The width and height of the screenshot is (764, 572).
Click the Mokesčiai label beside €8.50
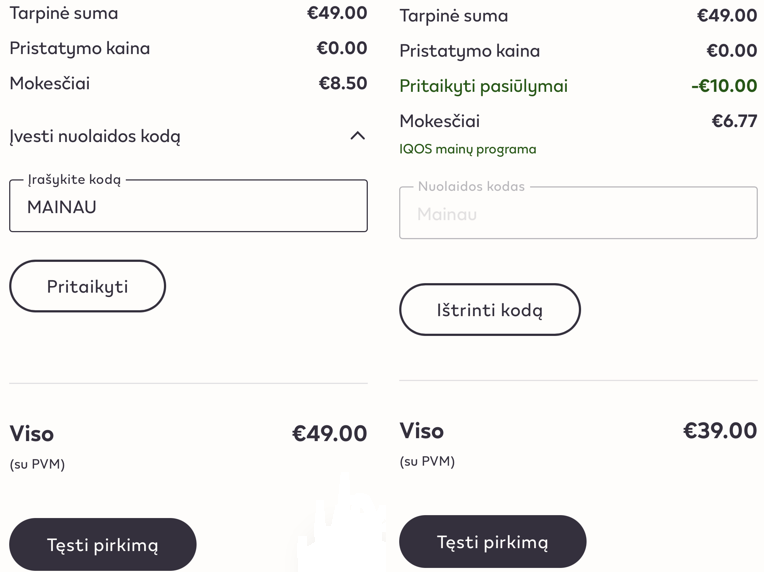click(50, 83)
